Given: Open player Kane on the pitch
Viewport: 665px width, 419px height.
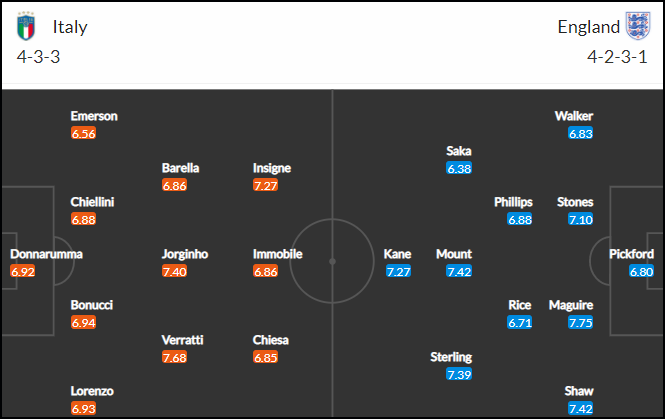Looking at the screenshot, I should point(397,254).
